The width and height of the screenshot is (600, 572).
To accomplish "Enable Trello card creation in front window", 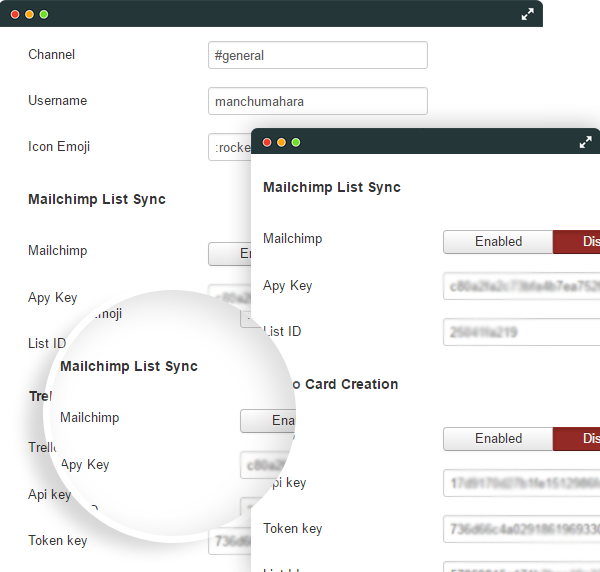I will click(x=498, y=438).
